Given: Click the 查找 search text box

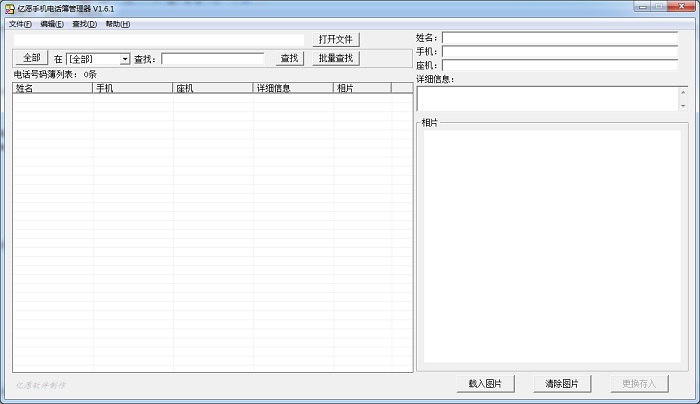Looking at the screenshot, I should tap(212, 59).
